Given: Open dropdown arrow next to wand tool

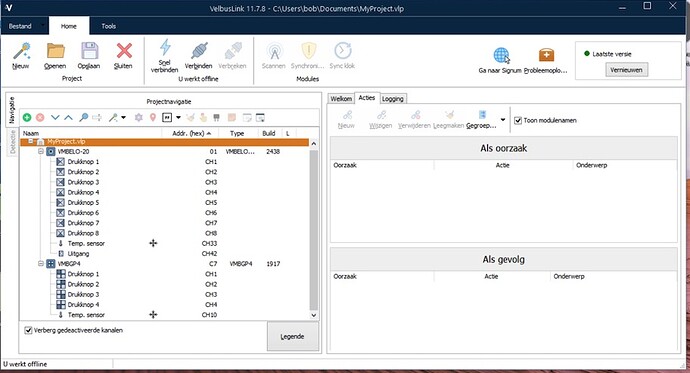Looking at the screenshot, I should pyautogui.click(x=124, y=117).
